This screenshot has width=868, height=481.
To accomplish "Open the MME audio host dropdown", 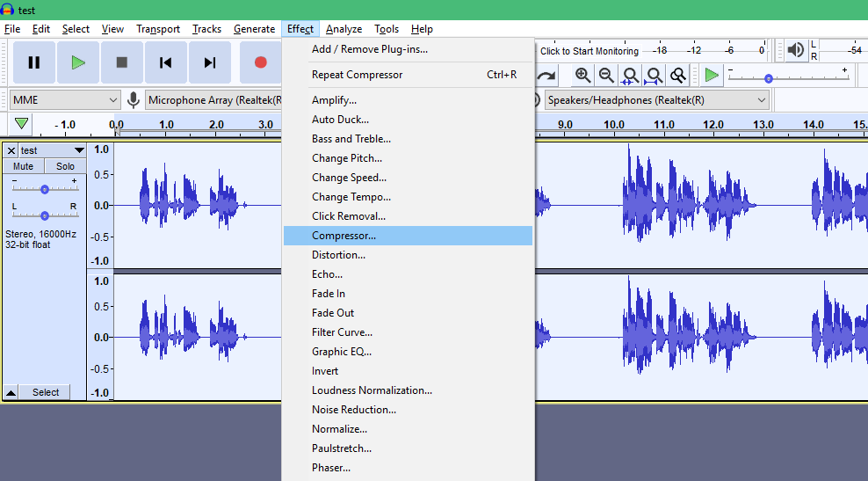I will tap(65, 100).
